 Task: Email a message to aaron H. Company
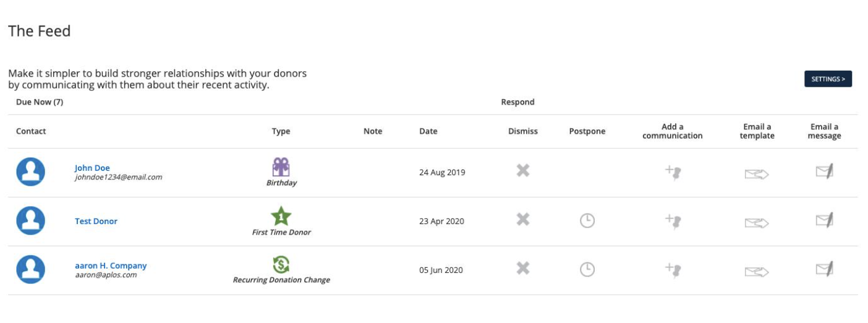tap(824, 269)
